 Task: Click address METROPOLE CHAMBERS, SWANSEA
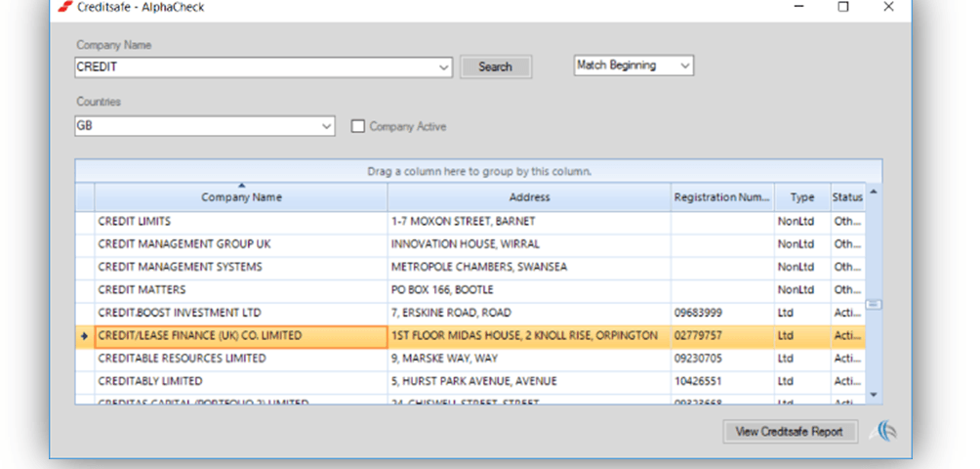tap(479, 267)
